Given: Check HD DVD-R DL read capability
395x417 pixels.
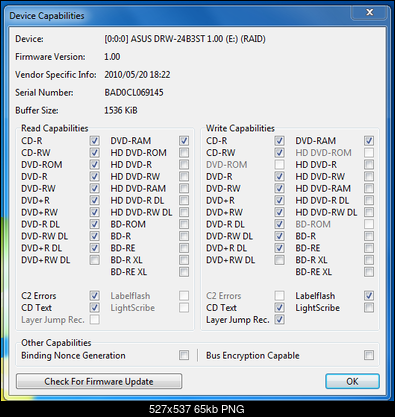Looking at the screenshot, I should [x=184, y=200].
